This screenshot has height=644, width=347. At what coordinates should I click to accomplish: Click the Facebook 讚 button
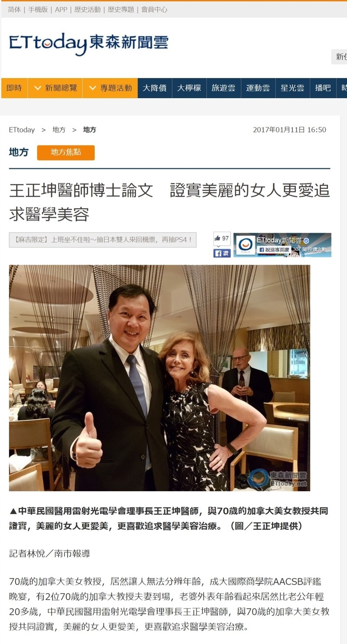[222, 253]
